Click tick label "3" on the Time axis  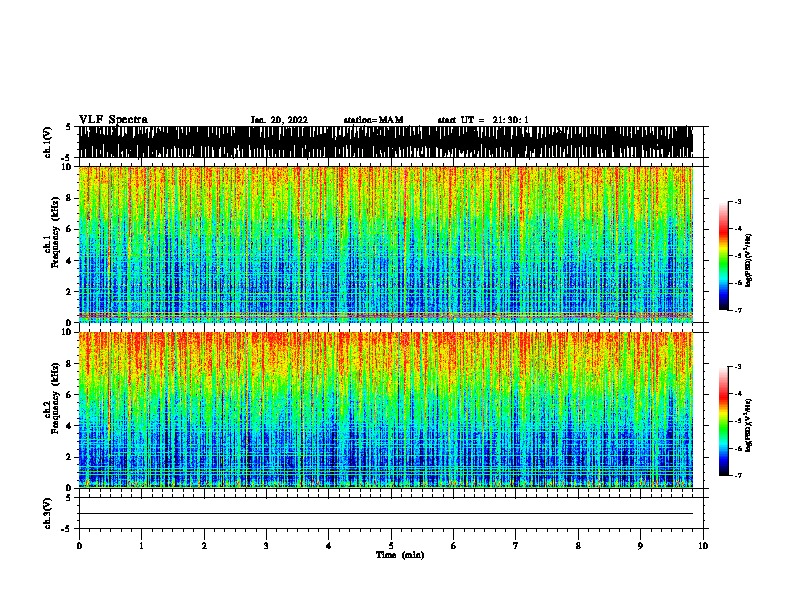pyautogui.click(x=266, y=546)
